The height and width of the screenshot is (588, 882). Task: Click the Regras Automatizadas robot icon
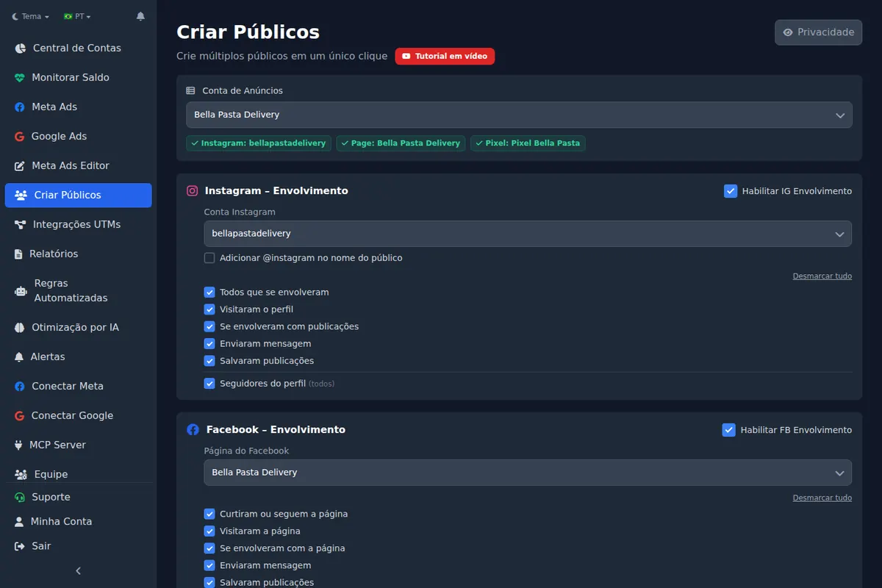21,290
